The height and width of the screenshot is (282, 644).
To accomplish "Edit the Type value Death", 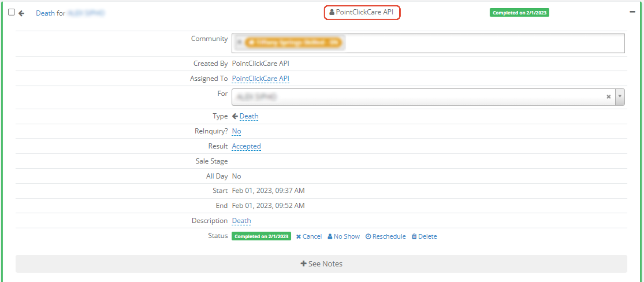I will coord(249,116).
